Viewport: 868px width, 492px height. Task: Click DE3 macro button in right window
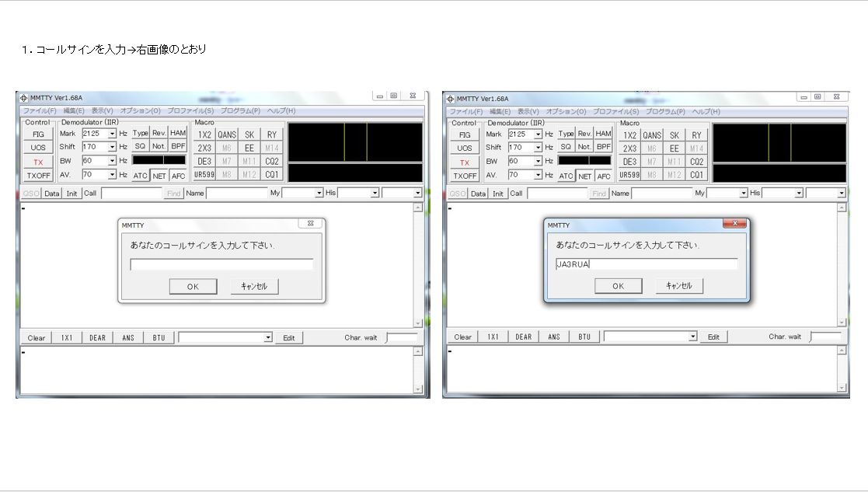pos(630,162)
